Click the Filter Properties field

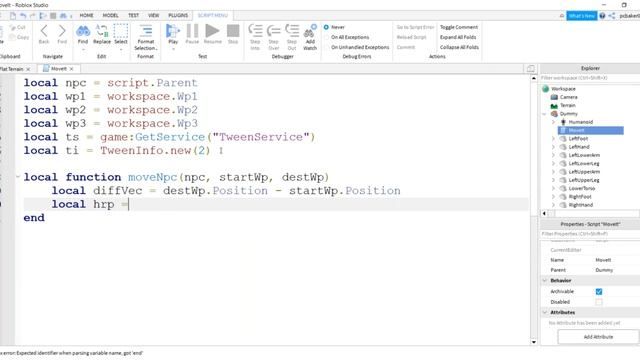point(590,234)
